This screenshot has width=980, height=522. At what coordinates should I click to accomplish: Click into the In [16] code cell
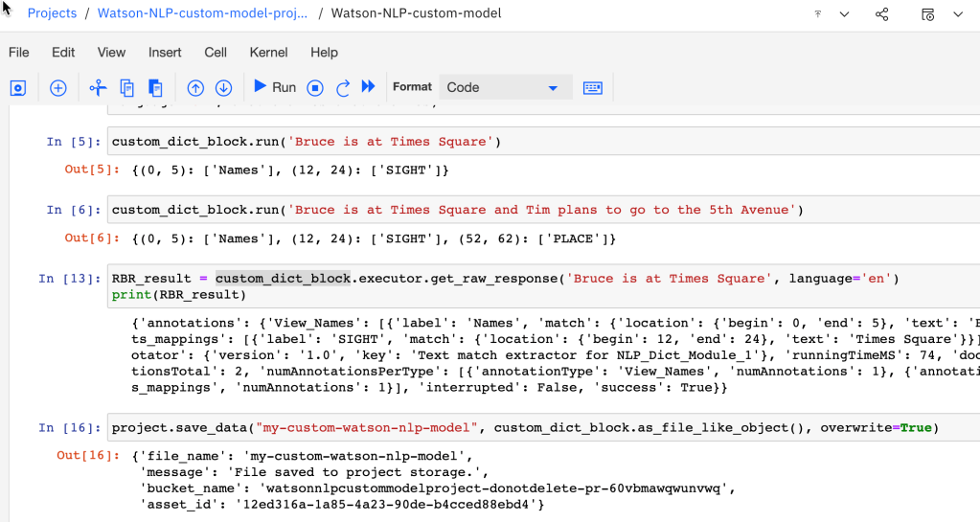click(536, 427)
